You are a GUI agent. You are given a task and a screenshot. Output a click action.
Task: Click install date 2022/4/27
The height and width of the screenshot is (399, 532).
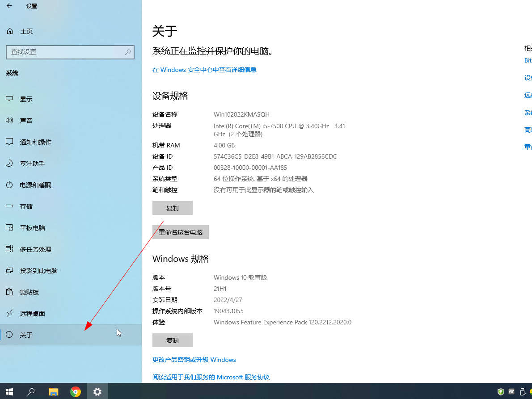pyautogui.click(x=228, y=300)
